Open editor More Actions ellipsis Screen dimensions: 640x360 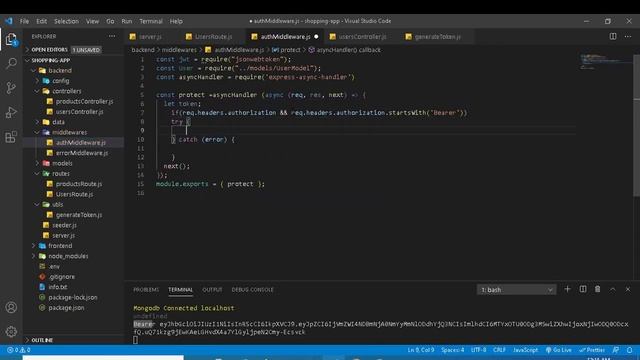(628, 36)
